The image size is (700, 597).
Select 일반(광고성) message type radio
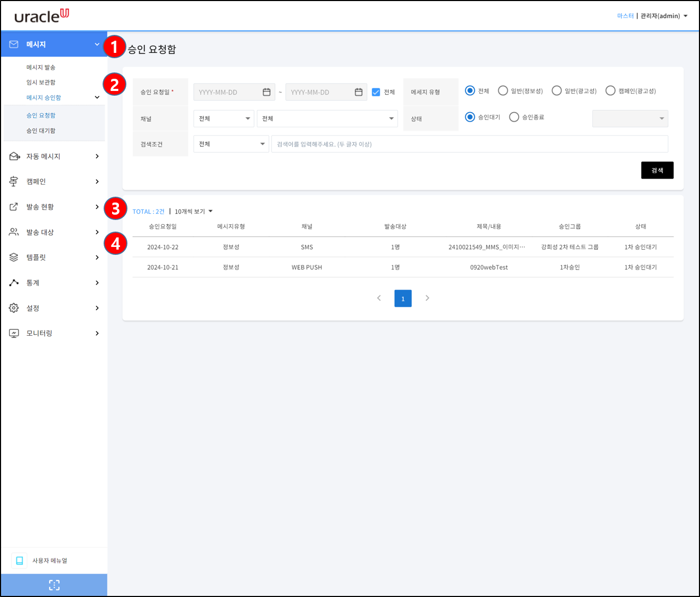(x=557, y=90)
